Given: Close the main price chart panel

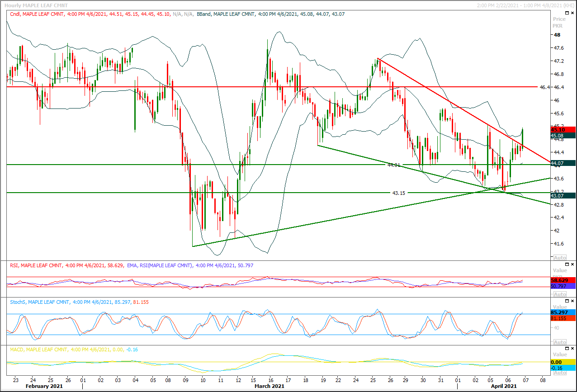Looking at the screenshot, I should point(573,14).
